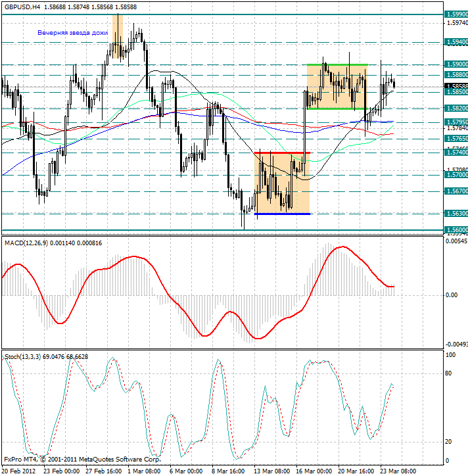Select the 1.5700 price level label
Screen dimensions: 468x476
pyautogui.click(x=456, y=175)
